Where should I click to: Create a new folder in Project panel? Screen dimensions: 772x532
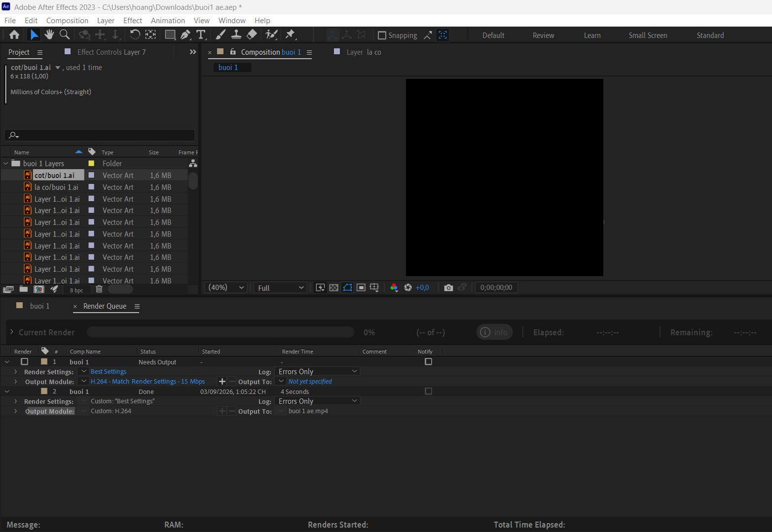click(24, 289)
